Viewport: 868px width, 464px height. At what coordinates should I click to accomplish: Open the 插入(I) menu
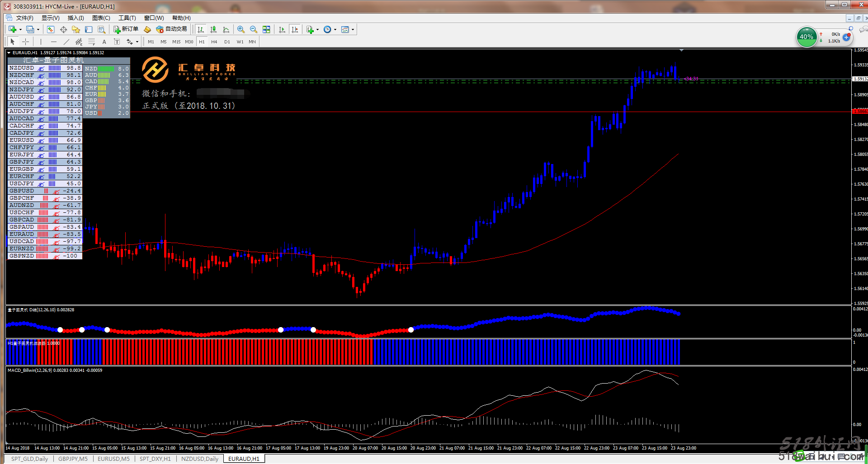(76, 18)
